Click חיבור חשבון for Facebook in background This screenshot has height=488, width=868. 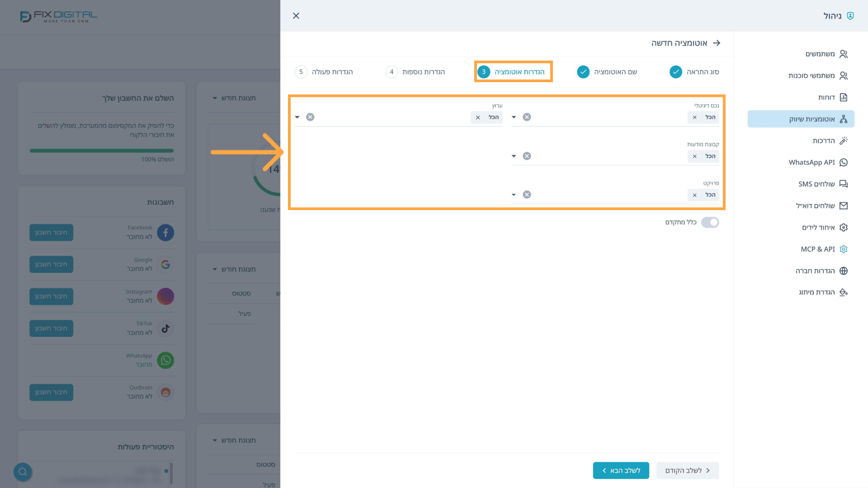point(51,232)
